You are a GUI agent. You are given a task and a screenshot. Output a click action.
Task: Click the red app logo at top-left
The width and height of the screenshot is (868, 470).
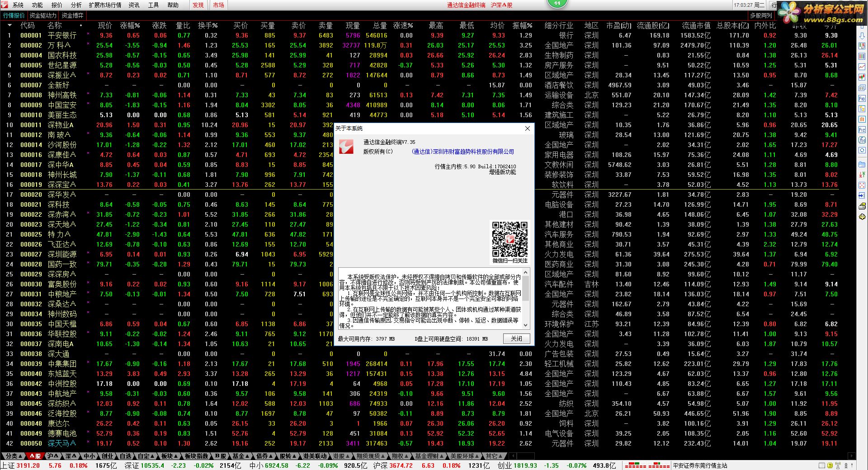pyautogui.click(x=5, y=5)
